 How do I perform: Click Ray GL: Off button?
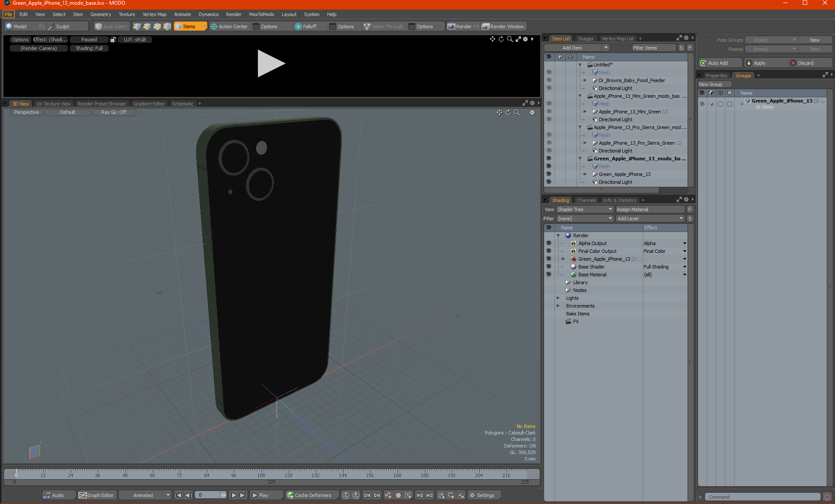114,113
